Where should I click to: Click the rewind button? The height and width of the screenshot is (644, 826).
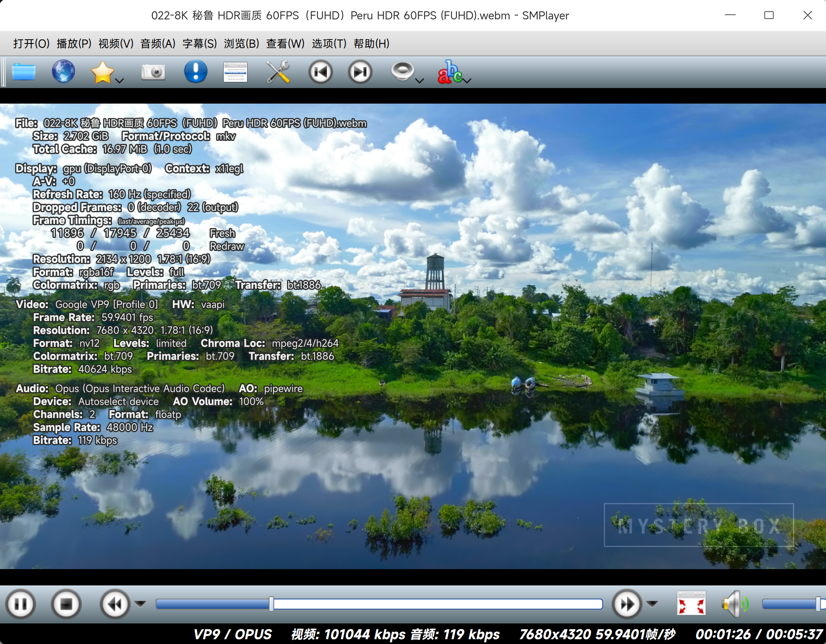tap(115, 604)
